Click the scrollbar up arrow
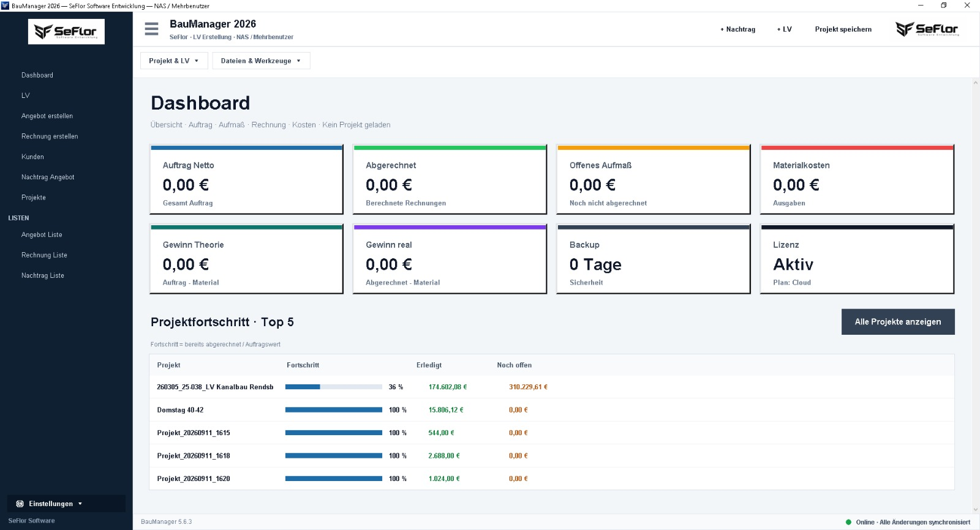 tap(976, 83)
